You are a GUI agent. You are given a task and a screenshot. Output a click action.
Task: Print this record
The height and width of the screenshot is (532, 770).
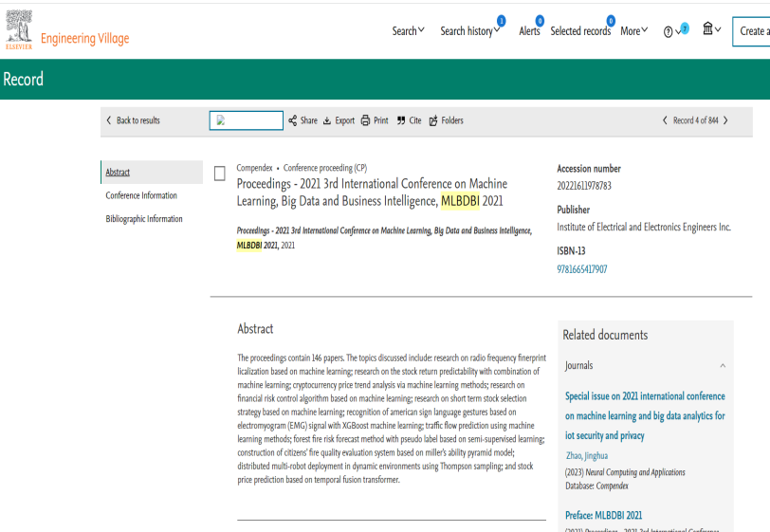click(x=375, y=120)
